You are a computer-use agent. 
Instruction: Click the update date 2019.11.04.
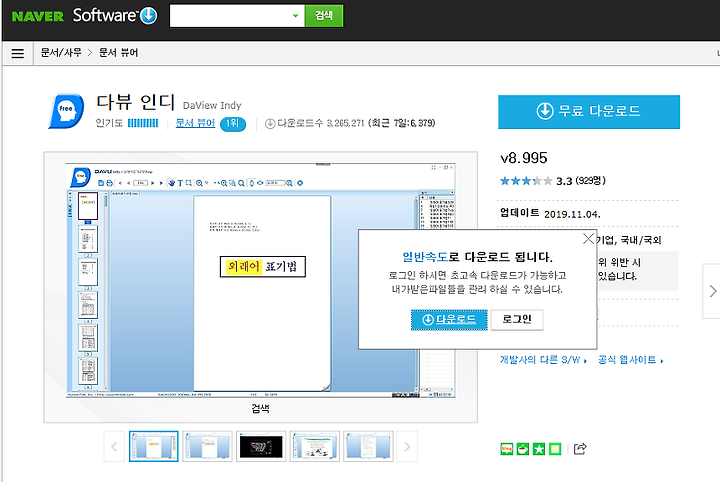(572, 214)
